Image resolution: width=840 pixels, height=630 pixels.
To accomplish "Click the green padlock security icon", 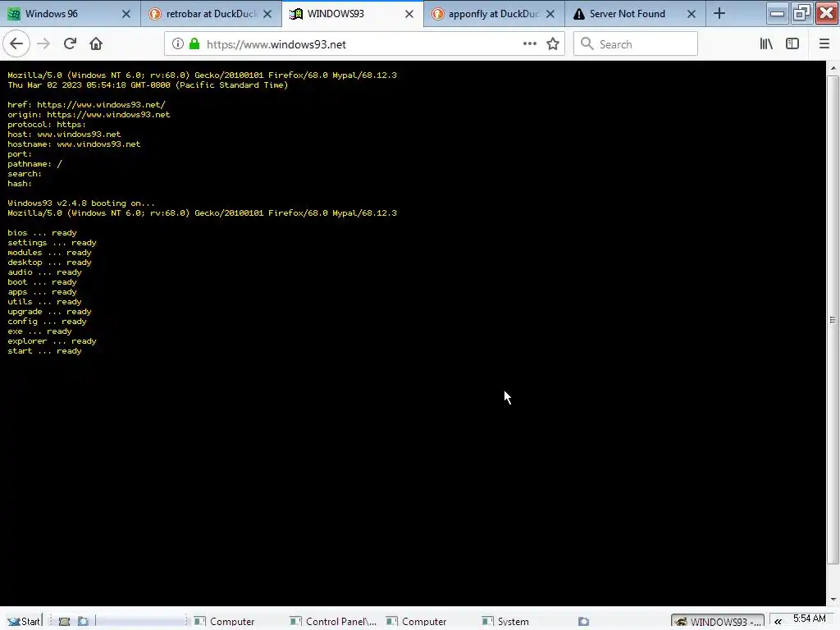I will coord(194,44).
